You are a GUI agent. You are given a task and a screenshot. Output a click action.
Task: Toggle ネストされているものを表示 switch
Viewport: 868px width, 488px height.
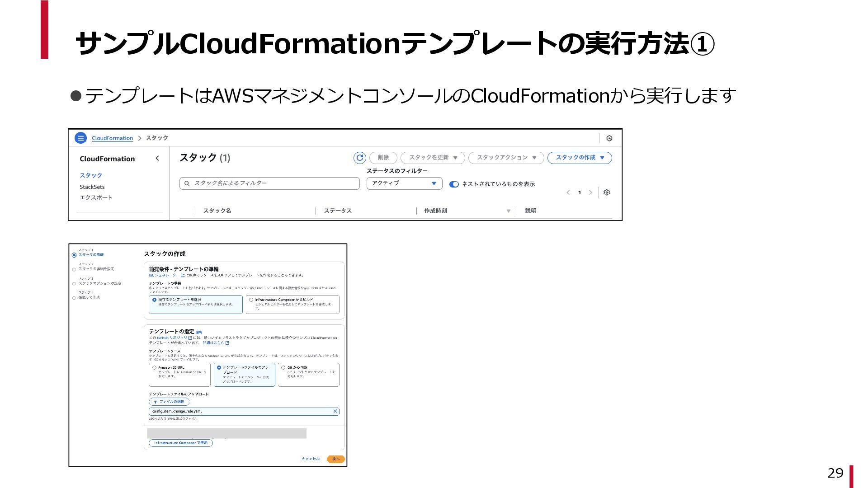click(x=454, y=184)
